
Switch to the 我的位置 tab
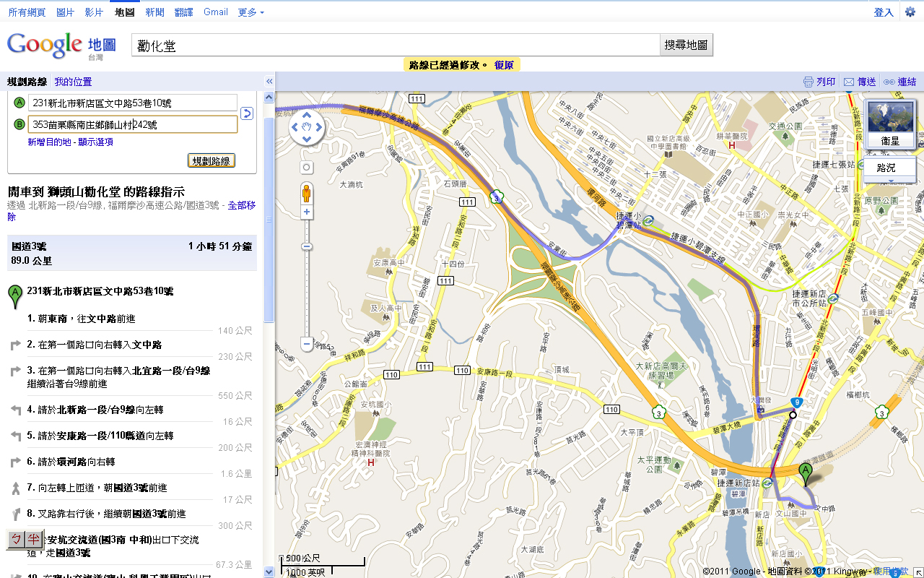[73, 82]
